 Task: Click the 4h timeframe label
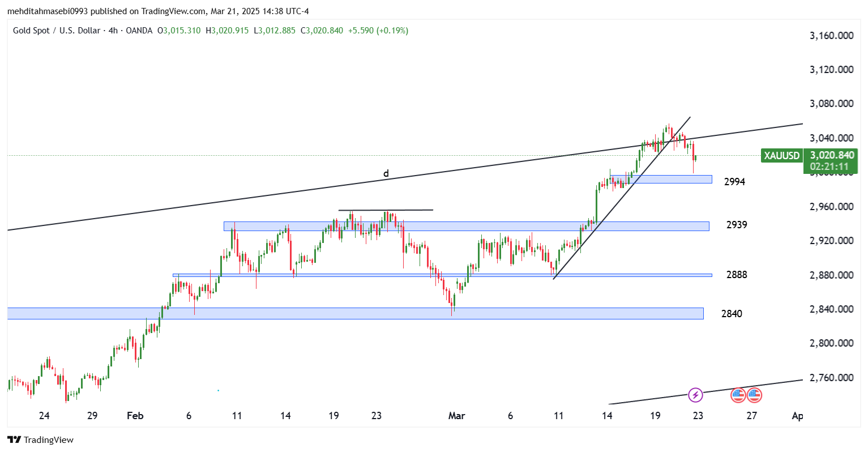coord(112,31)
